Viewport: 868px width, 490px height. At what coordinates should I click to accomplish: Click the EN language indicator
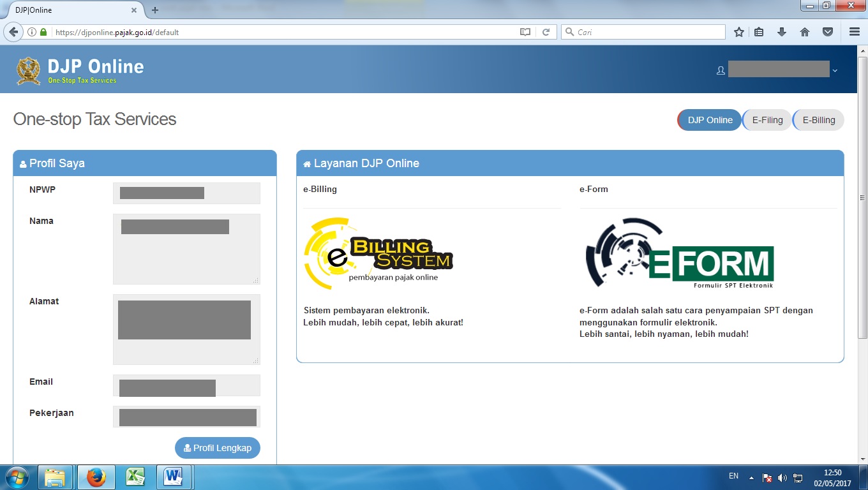(x=733, y=476)
